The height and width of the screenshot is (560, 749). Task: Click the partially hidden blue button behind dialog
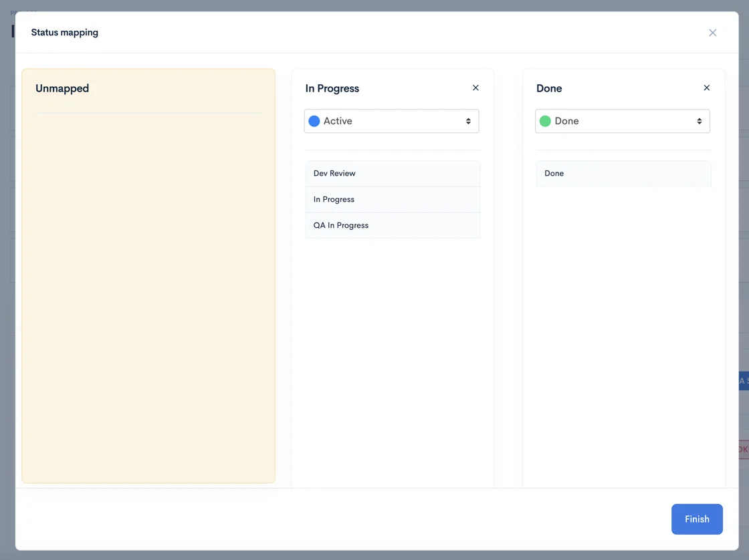click(x=744, y=381)
